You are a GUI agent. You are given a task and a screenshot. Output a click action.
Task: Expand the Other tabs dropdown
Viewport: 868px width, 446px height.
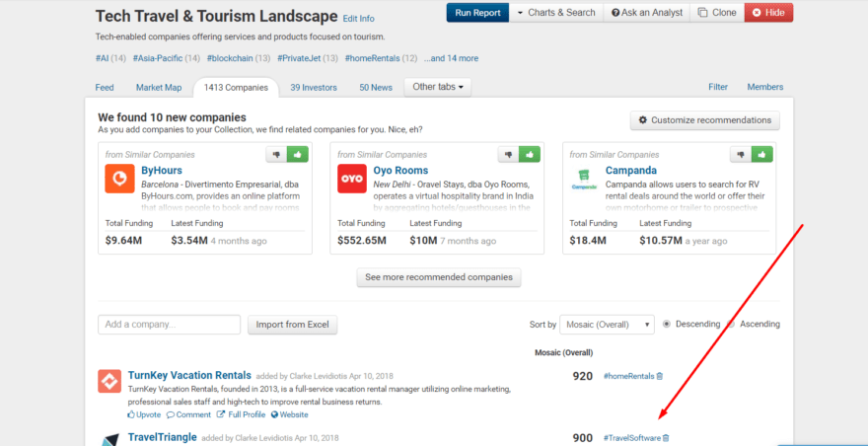438,87
